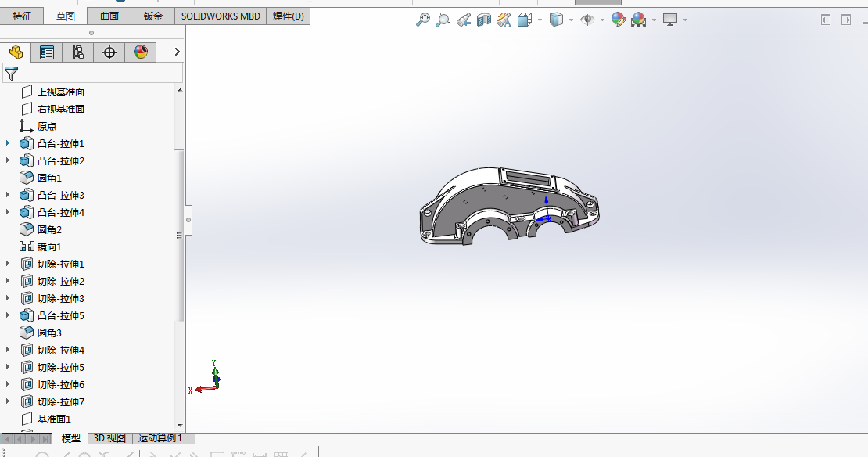Click the feature tree vertical scrollbar thumb
Screen dimensions: 868x457
pos(179,236)
